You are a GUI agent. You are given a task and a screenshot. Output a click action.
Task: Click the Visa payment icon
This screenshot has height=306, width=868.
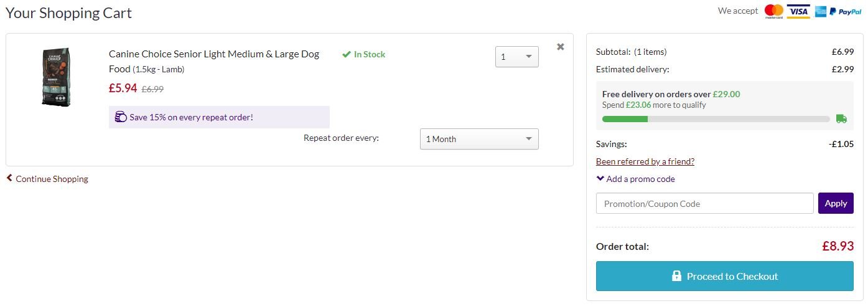tap(798, 11)
